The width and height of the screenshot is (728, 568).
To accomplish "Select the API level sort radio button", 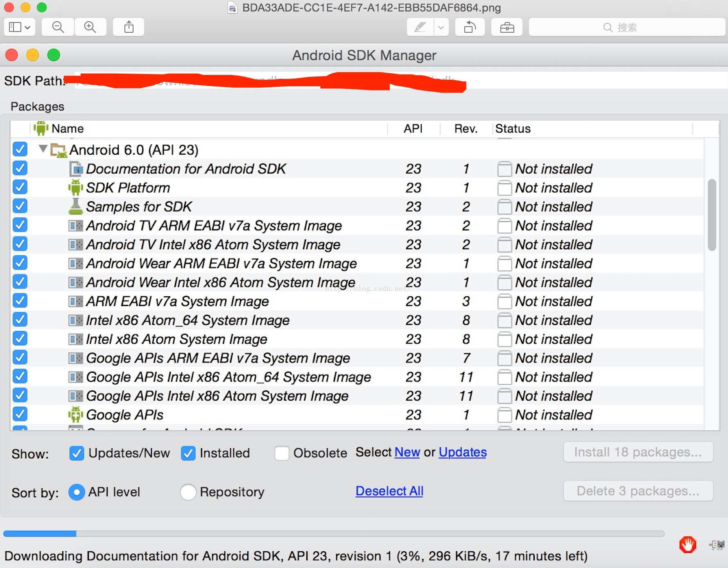I will (x=77, y=492).
